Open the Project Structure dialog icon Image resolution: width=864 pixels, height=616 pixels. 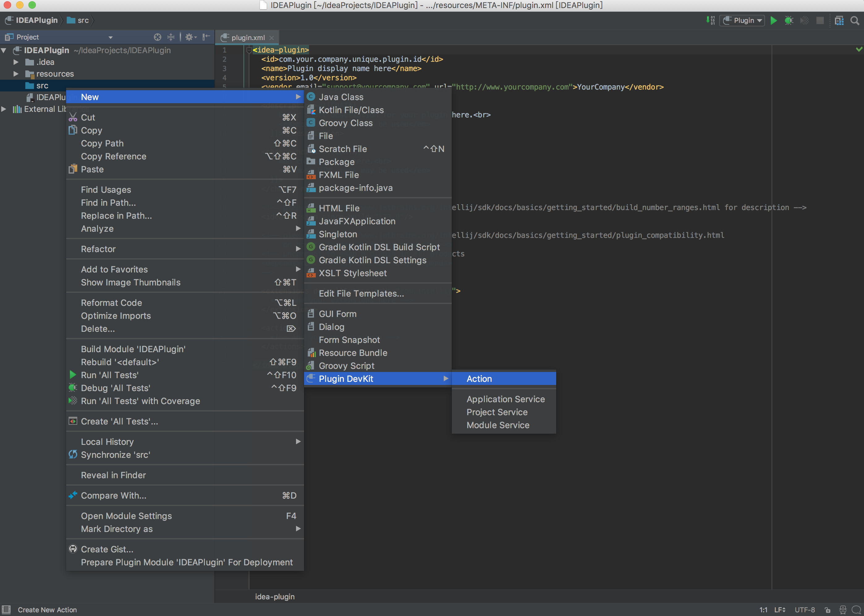point(839,20)
